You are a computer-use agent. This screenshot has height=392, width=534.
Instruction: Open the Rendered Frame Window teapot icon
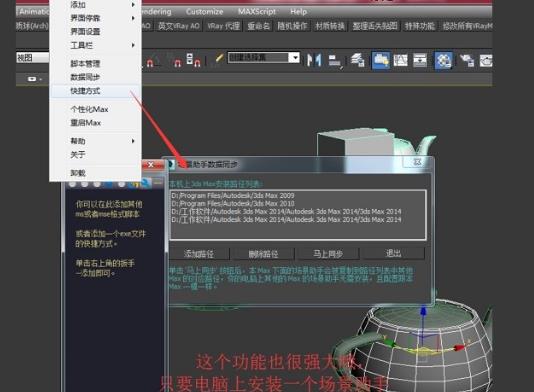486,61
